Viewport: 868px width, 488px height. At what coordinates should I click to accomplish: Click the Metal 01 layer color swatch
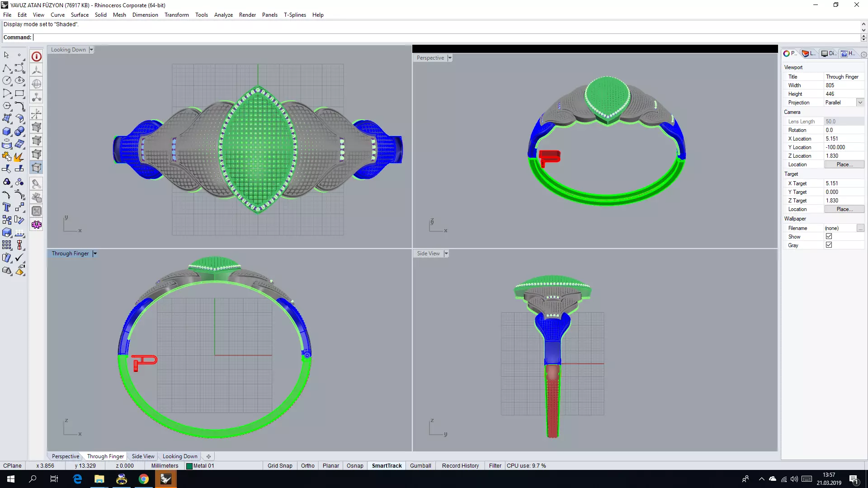(x=189, y=466)
